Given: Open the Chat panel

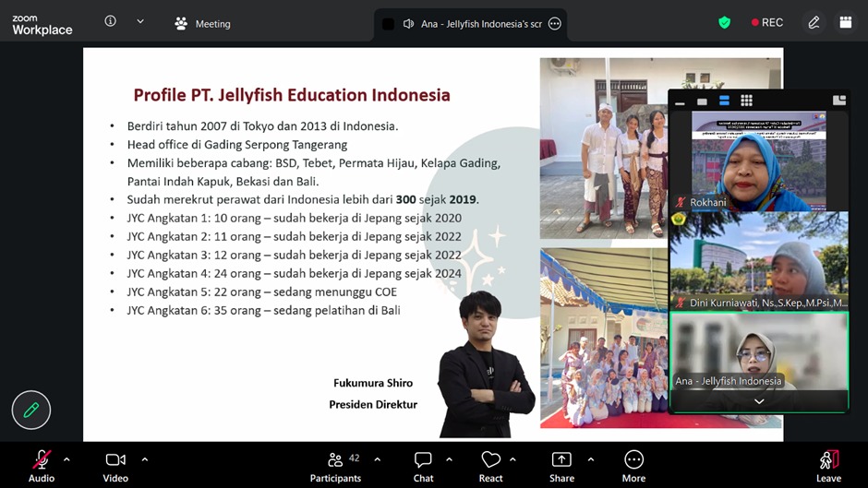Looking at the screenshot, I should coord(423,465).
